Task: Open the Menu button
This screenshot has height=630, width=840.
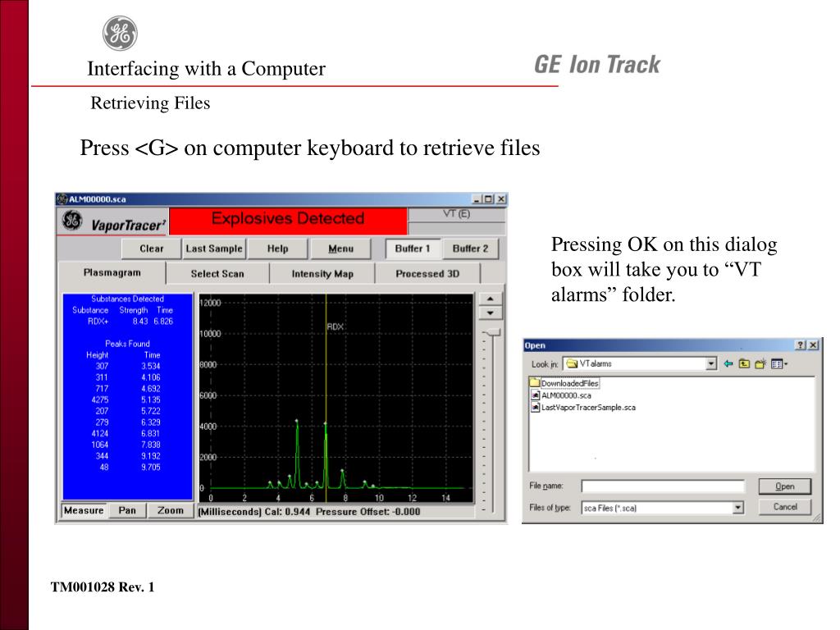Action: point(340,249)
